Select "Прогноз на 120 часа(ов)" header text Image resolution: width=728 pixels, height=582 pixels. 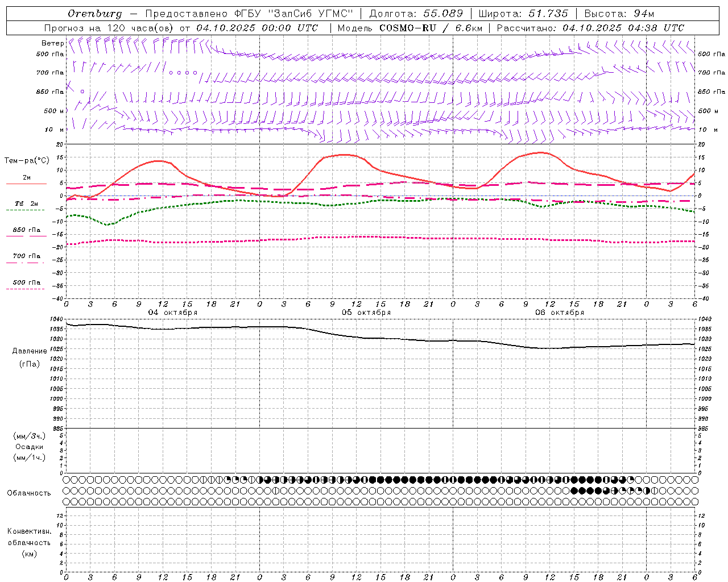pos(109,28)
